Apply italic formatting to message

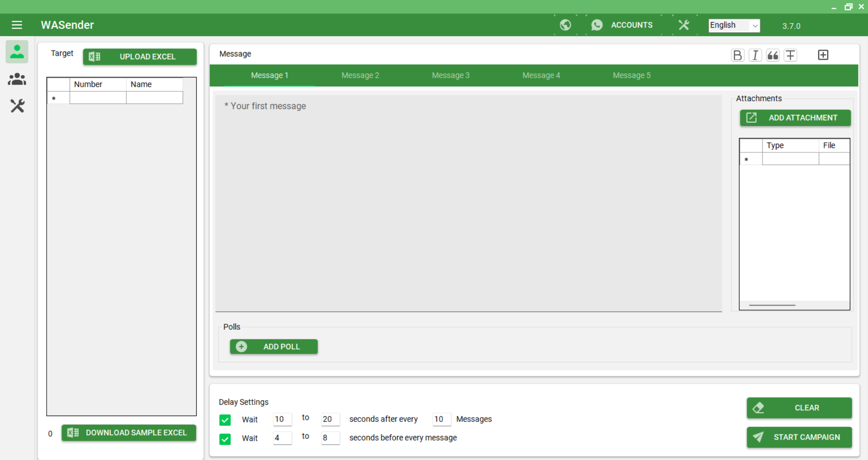(755, 55)
